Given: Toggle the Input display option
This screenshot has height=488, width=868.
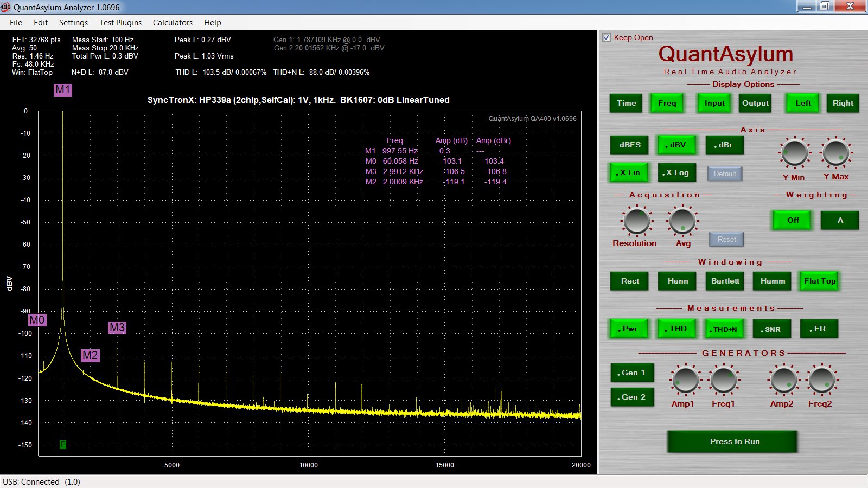Looking at the screenshot, I should pos(714,103).
